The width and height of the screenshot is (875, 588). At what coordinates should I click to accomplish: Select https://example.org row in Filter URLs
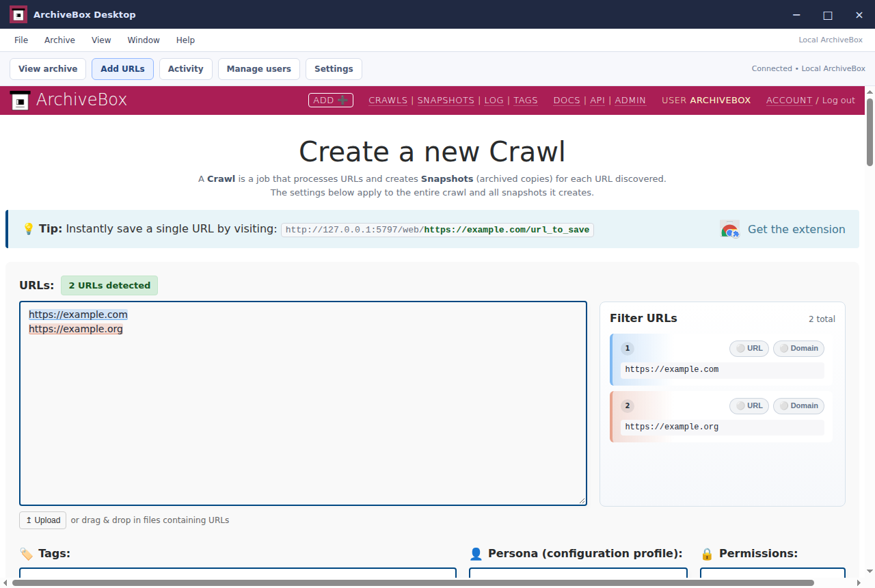(721, 417)
